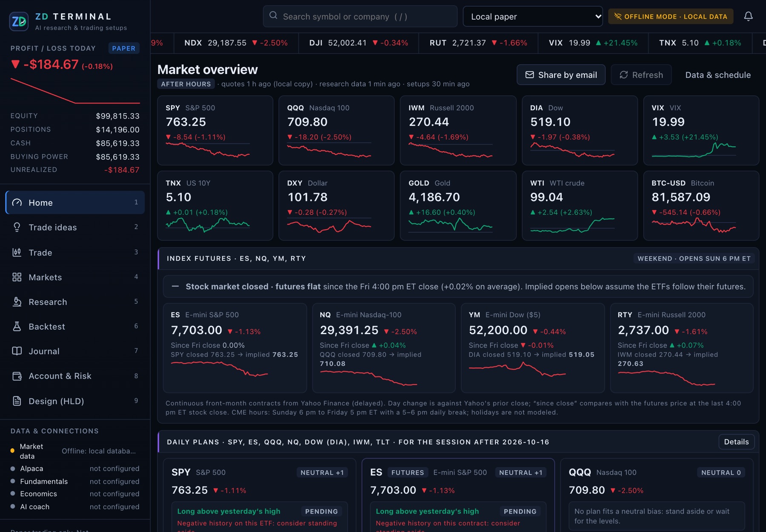The image size is (766, 532).
Task: Open Data & schedule
Action: coord(718,75)
